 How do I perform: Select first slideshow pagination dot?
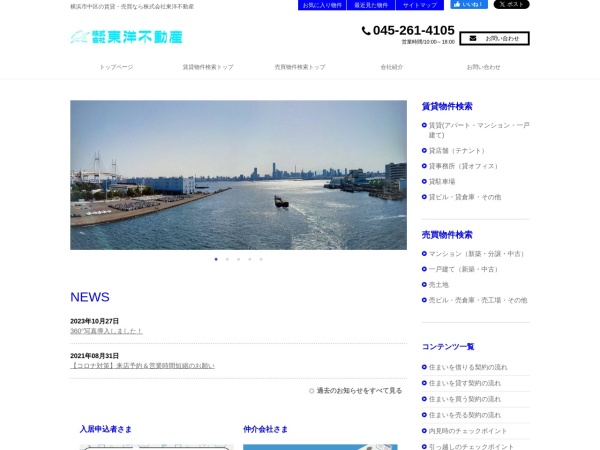pos(216,259)
